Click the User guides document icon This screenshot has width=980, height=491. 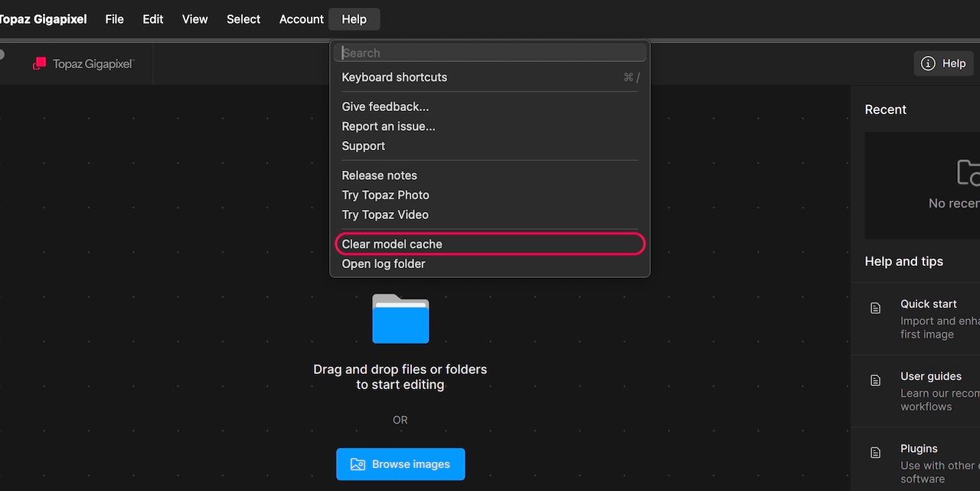coord(875,381)
